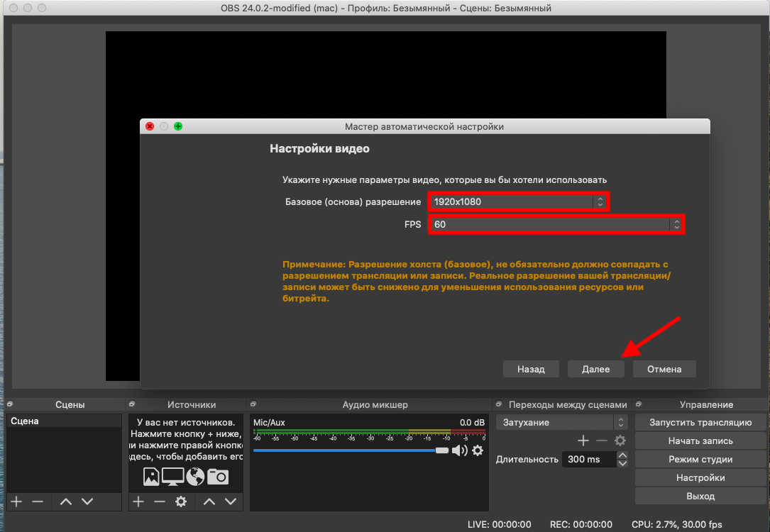The height and width of the screenshot is (532, 770).
Task: Add a scene transition with the plus icon
Action: point(583,440)
